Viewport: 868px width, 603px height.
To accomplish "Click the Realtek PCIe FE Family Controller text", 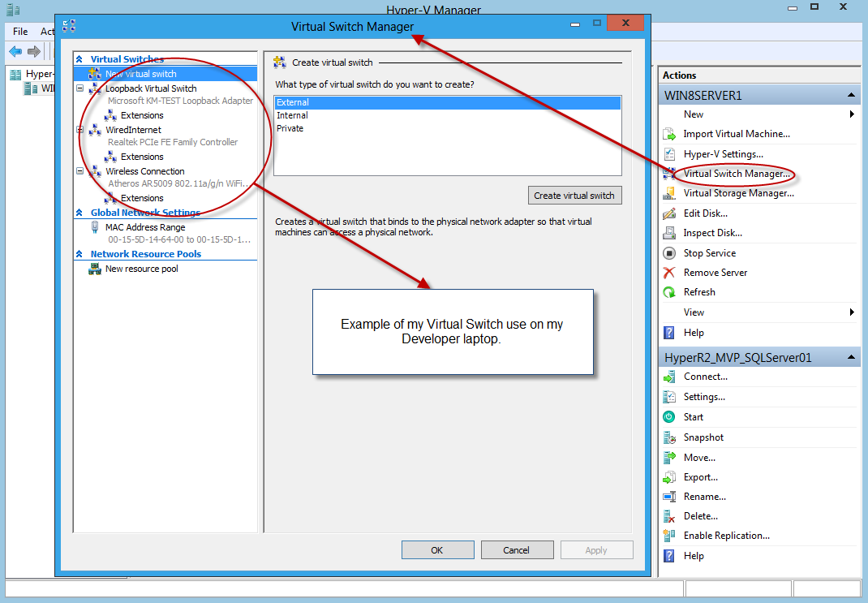I will (173, 142).
